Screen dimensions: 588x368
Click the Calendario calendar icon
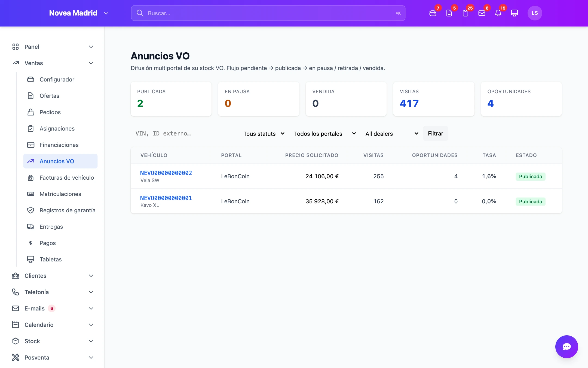[16, 325]
